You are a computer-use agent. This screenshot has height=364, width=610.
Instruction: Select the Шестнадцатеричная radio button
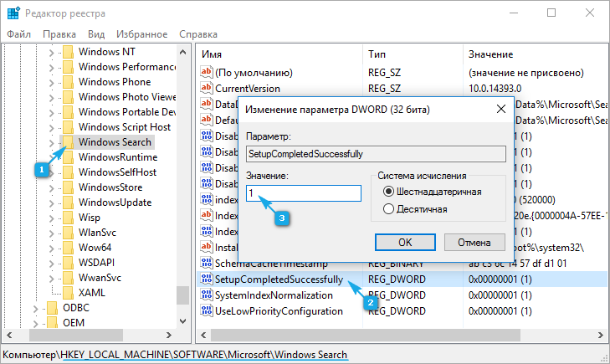tap(387, 192)
